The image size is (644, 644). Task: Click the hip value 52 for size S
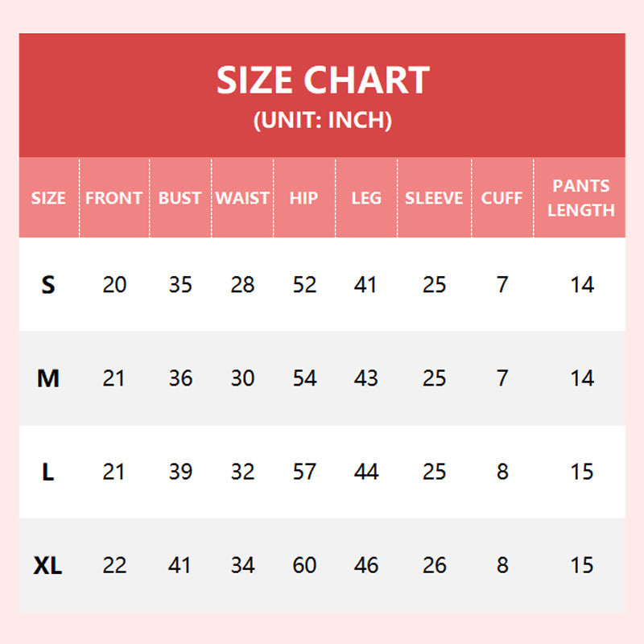304,285
